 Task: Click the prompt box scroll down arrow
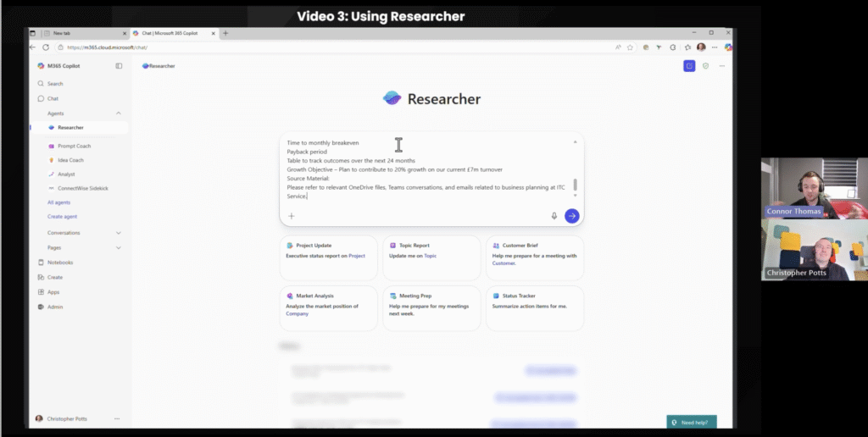[x=576, y=196]
